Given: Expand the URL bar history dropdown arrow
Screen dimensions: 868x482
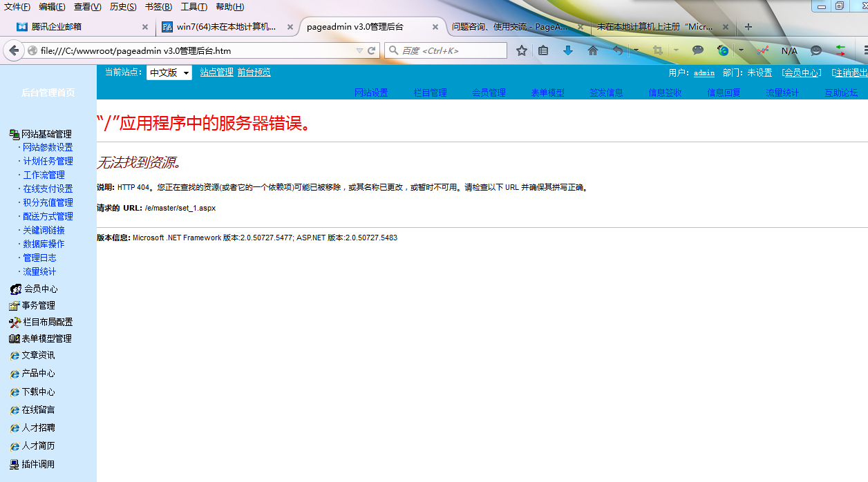Looking at the screenshot, I should 359,50.
